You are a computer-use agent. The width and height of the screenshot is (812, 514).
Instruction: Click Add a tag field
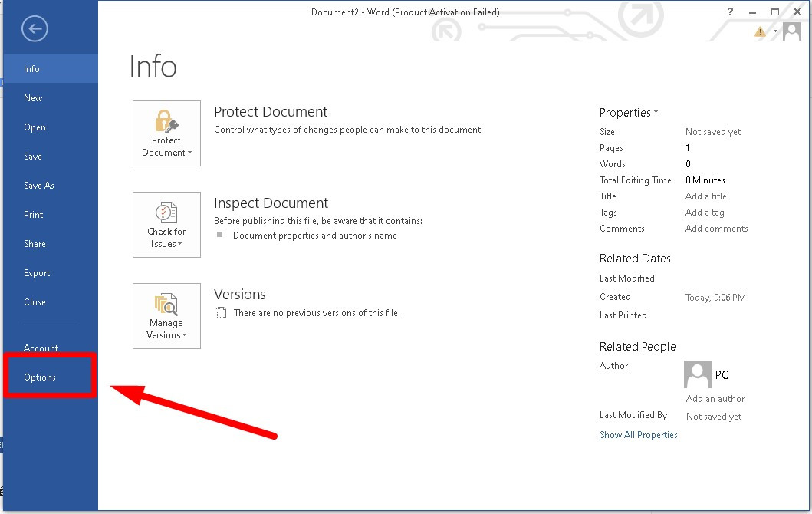pyautogui.click(x=705, y=213)
